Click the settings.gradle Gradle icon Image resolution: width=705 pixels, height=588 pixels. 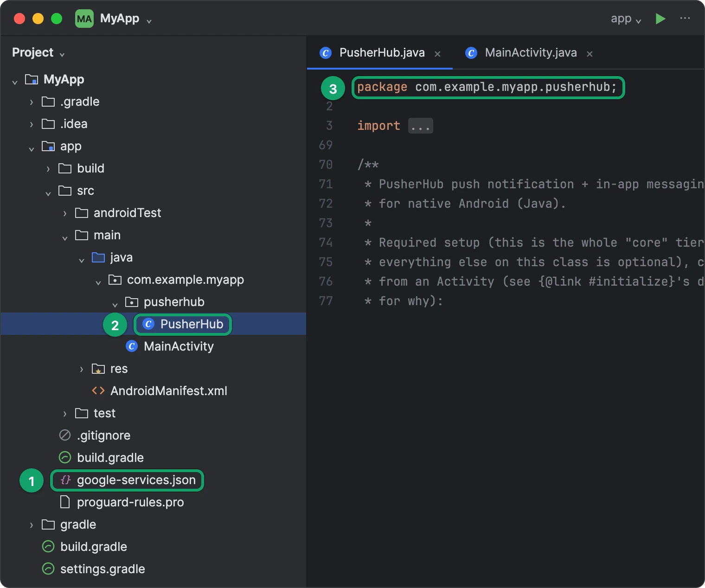tap(48, 569)
